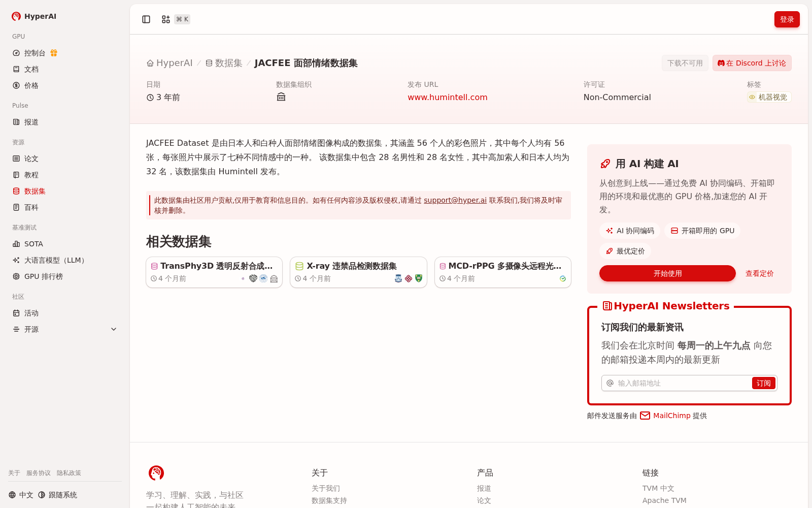The width and height of the screenshot is (812, 508).
Task: Click 关于我们 in the page footer
Action: coord(326,488)
